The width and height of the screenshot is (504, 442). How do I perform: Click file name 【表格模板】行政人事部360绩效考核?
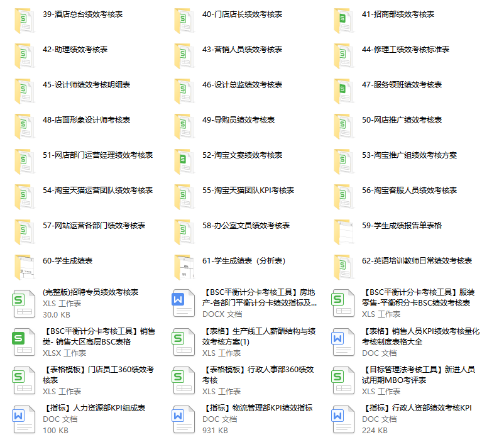258,375
